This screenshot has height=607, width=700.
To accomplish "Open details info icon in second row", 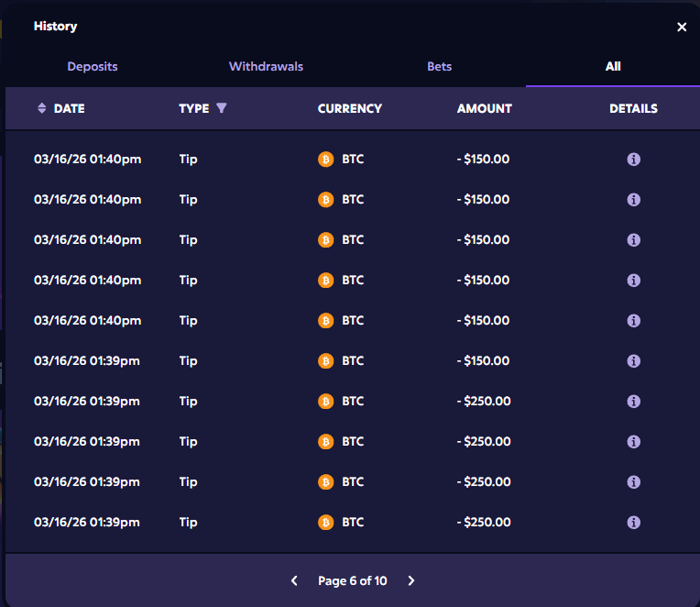I will (633, 200).
